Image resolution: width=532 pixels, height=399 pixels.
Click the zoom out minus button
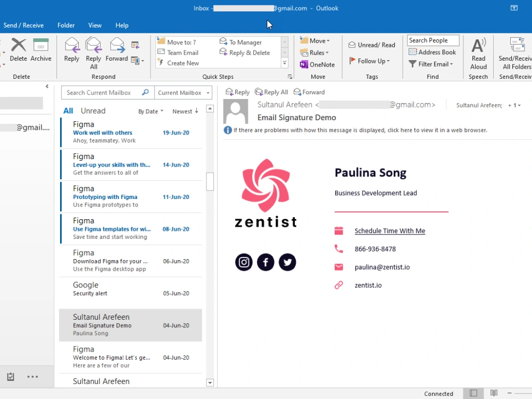(510, 393)
